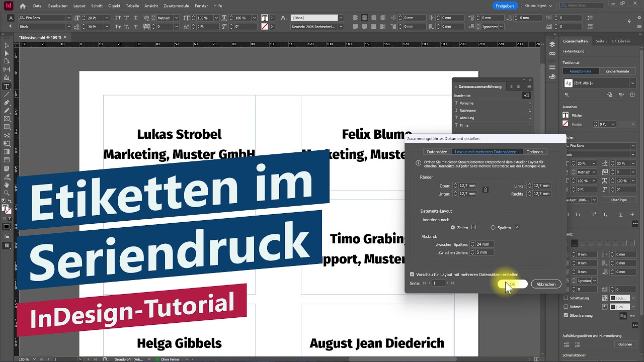Select the Spalten radio button
This screenshot has height=362, width=644.
[x=493, y=228]
